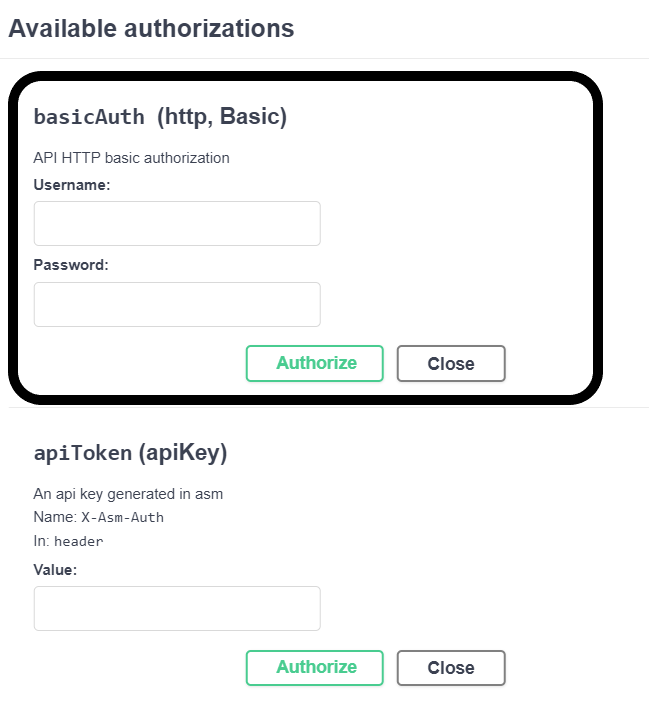Click the 'header' location code text
Viewport: 649px width, 709px height.
click(78, 542)
